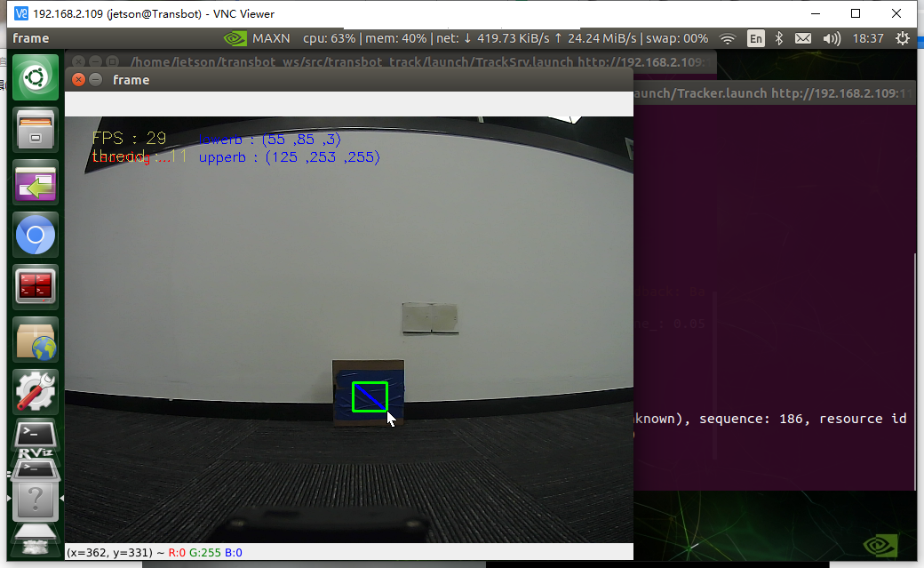Open the terminal icon above the RViz launcher
Image resolution: width=924 pixels, height=568 pixels.
click(36, 436)
